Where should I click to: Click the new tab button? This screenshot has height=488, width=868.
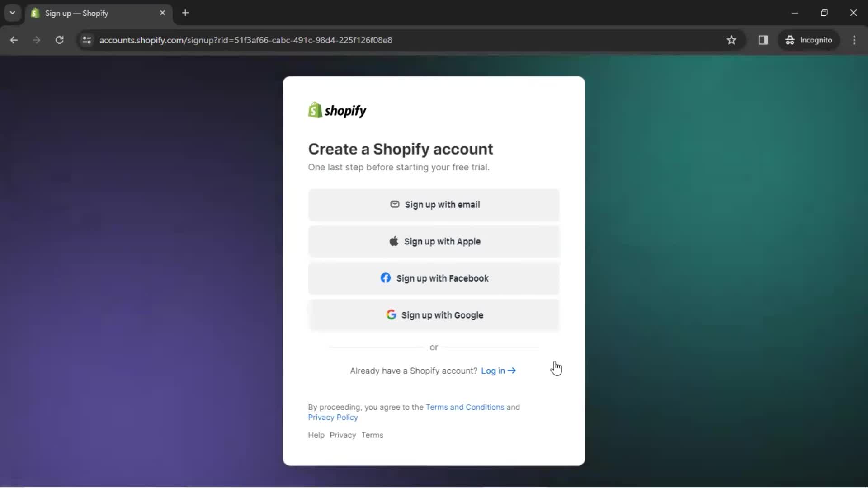tap(185, 13)
